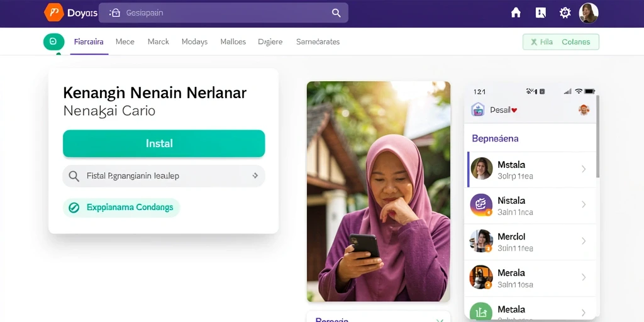644x322 pixels.
Task: Select the Merclol contact name
Action: point(511,236)
